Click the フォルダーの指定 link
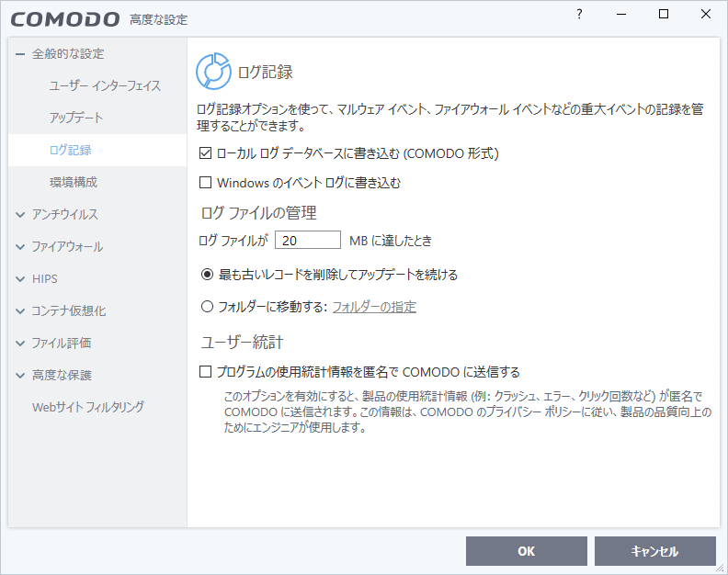Image resolution: width=728 pixels, height=575 pixels. click(x=374, y=307)
